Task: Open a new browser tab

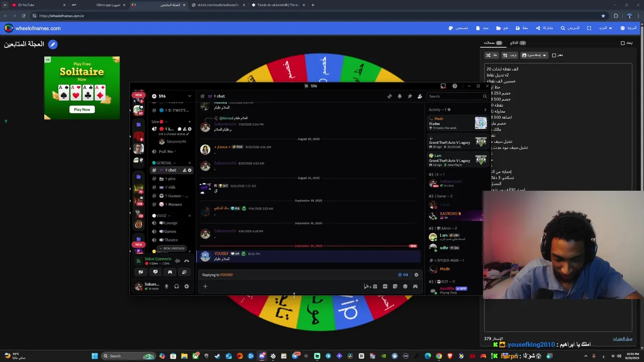Action: (x=313, y=5)
